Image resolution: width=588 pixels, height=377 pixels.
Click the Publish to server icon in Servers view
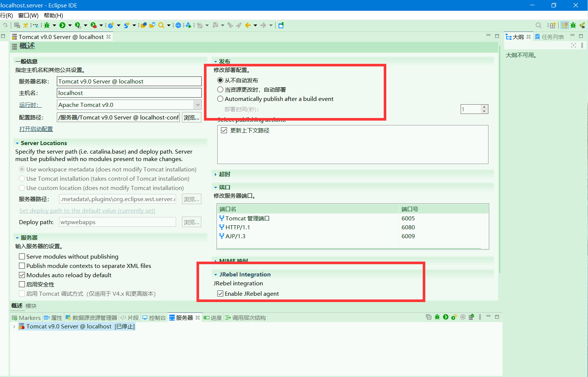pyautogui.click(x=471, y=317)
